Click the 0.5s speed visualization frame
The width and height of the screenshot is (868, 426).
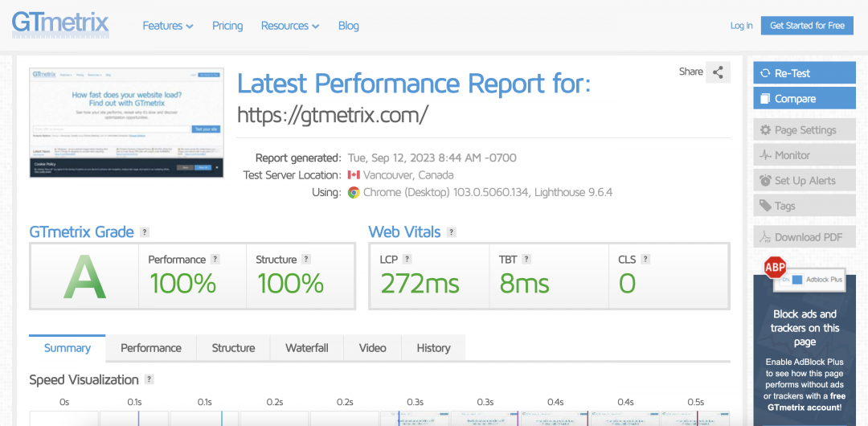point(695,418)
